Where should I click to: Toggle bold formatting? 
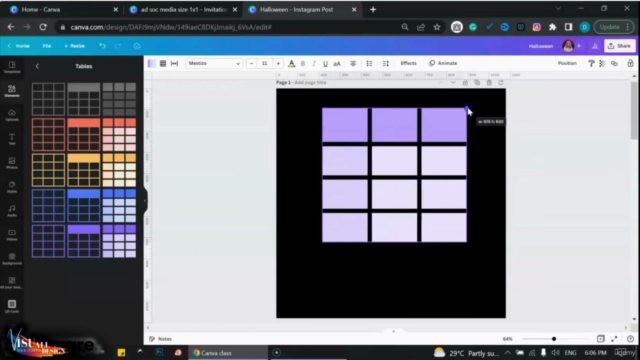point(303,63)
